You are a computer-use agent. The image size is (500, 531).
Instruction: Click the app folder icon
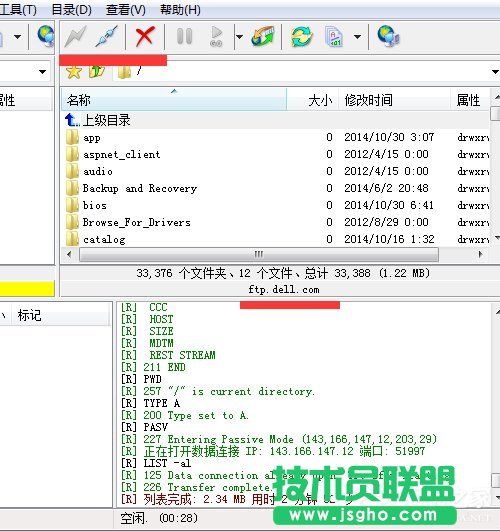[x=72, y=137]
